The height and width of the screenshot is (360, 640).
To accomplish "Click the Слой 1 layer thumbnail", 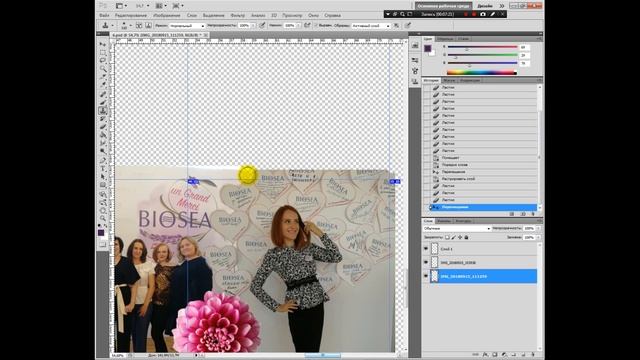I will (x=434, y=249).
